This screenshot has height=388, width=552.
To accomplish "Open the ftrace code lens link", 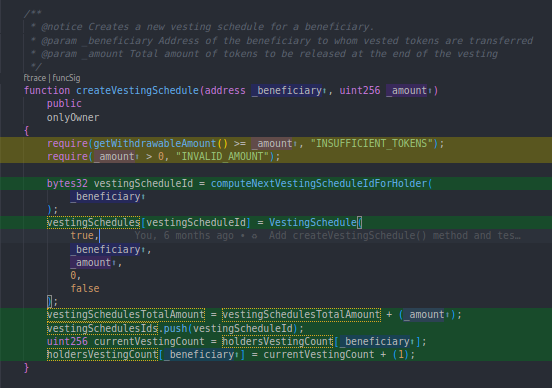I will pyautogui.click(x=34, y=78).
